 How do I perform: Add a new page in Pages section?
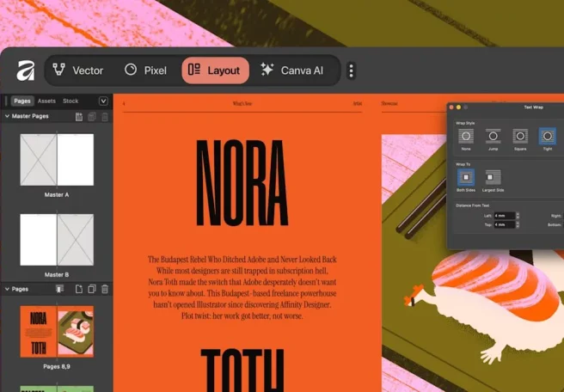click(x=79, y=290)
